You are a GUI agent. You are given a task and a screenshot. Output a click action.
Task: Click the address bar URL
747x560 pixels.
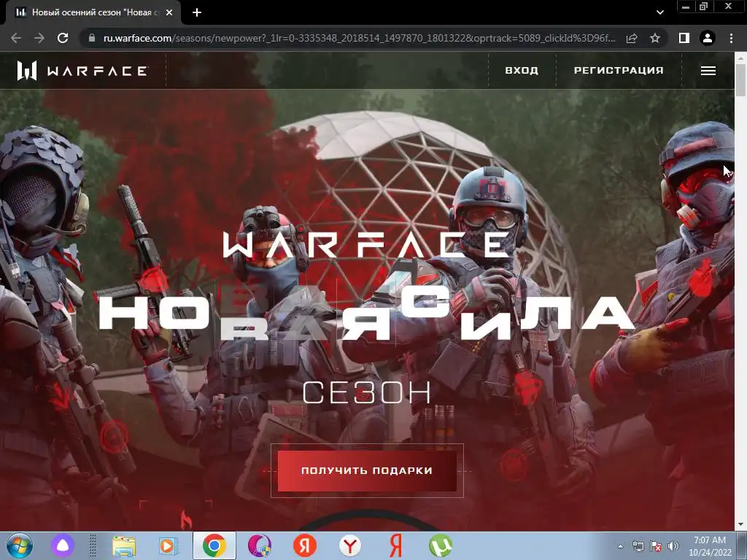(x=359, y=38)
